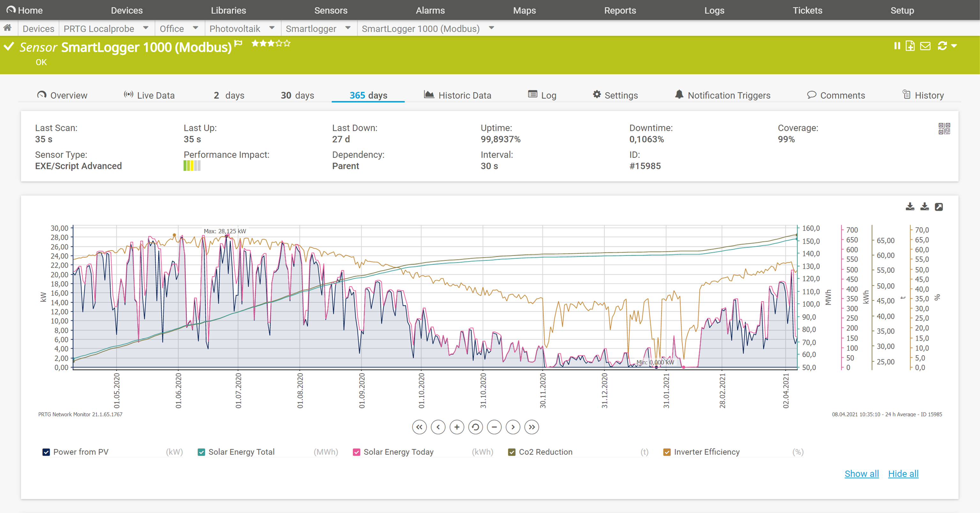Viewport: 980px width, 513px height.
Task: Expand the refresh options dropdown arrow
Action: [x=954, y=46]
